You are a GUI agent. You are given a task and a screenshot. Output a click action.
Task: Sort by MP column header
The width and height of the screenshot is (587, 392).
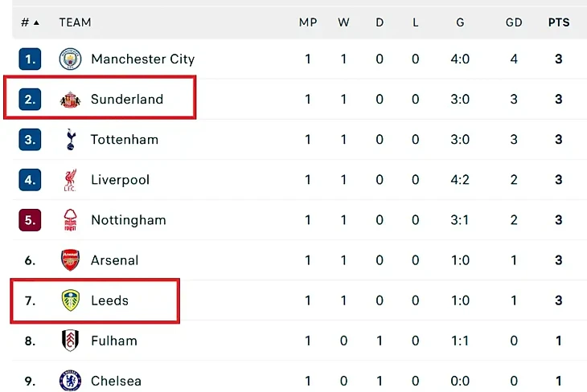[x=308, y=22]
